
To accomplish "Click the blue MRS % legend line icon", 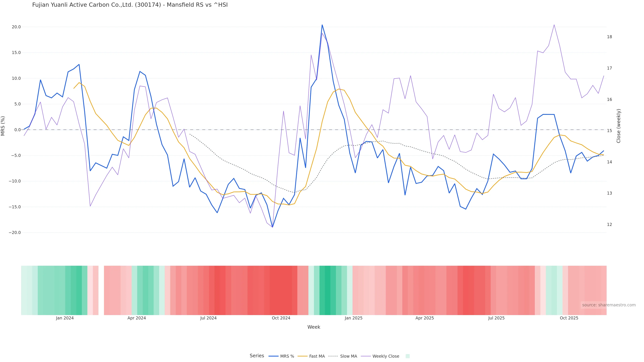I will pyautogui.click(x=274, y=356).
